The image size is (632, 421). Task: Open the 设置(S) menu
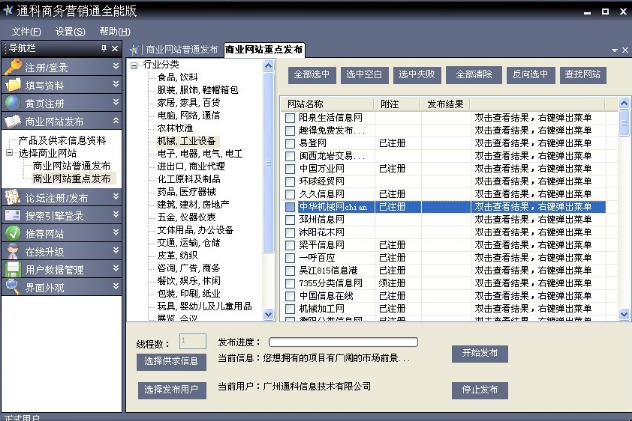click(70, 31)
